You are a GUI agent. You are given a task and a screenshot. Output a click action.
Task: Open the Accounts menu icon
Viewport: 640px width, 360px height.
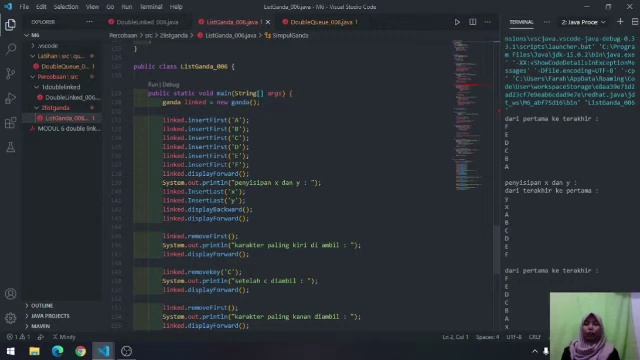click(11, 294)
